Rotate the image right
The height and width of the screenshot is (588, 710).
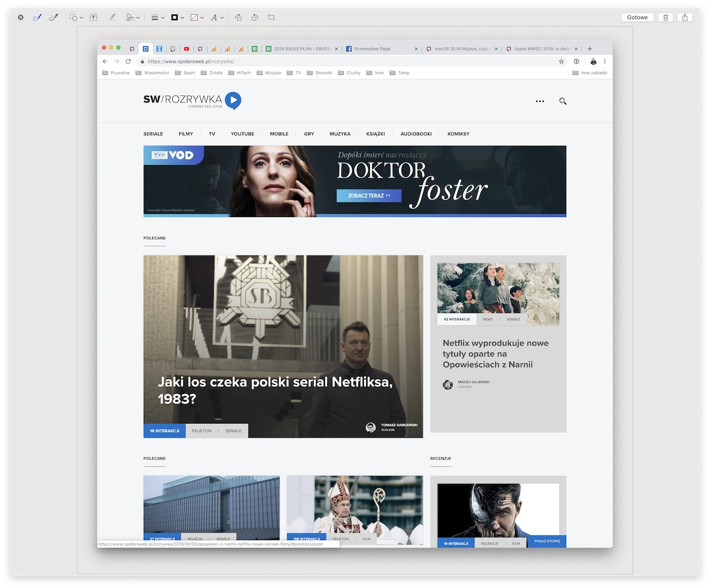click(238, 17)
